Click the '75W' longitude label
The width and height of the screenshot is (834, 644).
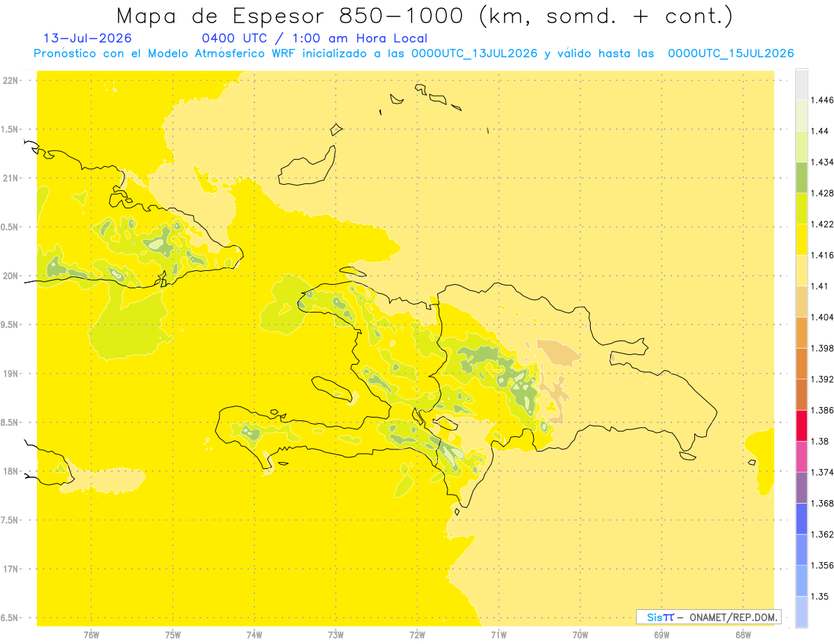173,635
